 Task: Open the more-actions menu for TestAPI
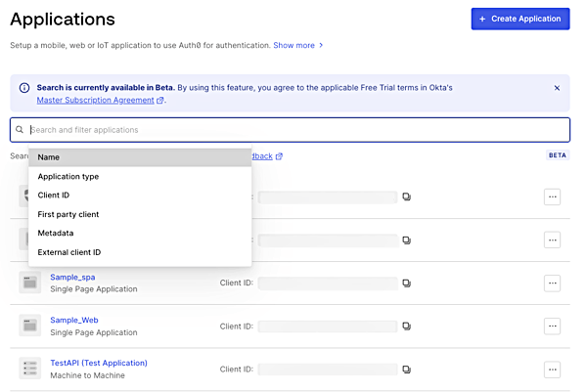552,370
